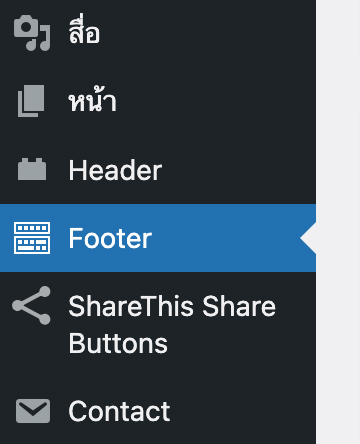Go to the Header menu text

click(115, 170)
